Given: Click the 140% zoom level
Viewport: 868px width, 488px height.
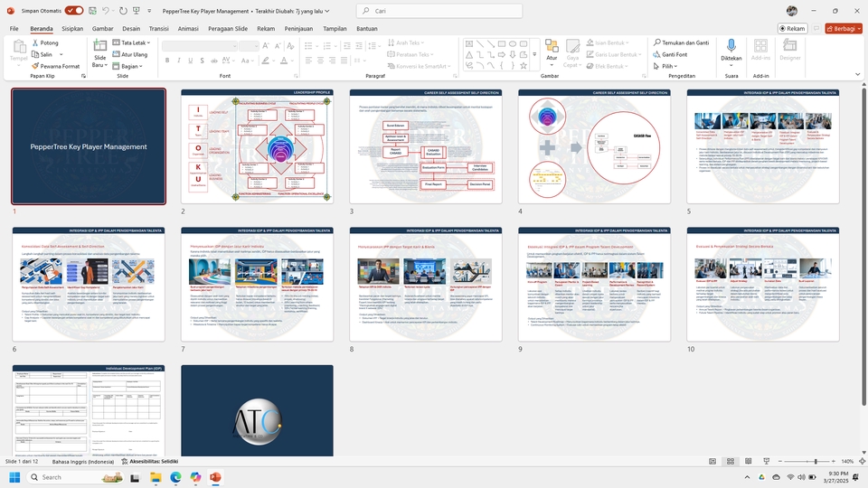Looking at the screenshot, I should pyautogui.click(x=847, y=462).
